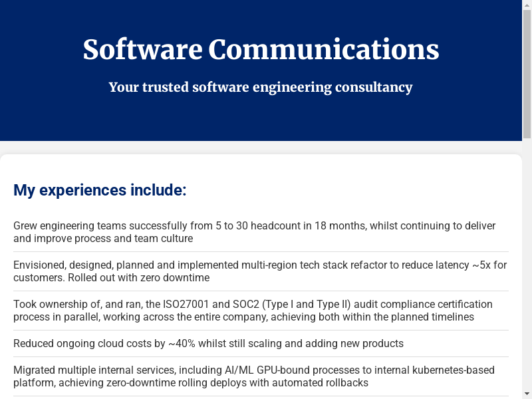Viewport: 532px width, 399px height.
Task: Click the "Software Communications" page title
Action: coord(261,50)
